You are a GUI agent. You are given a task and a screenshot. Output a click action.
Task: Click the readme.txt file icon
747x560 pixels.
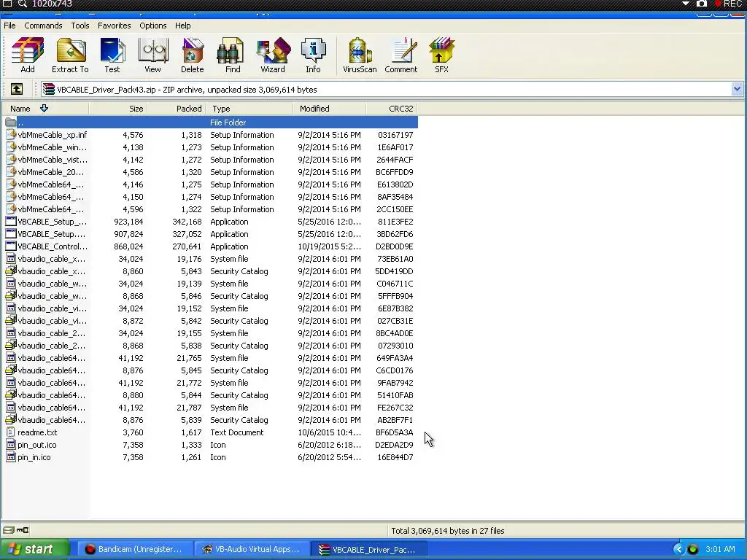tap(11, 432)
